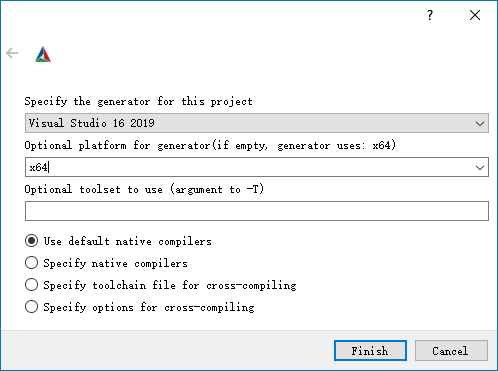Confirm with the Finish button
Viewport: 498px width, 371px height.
(x=370, y=351)
